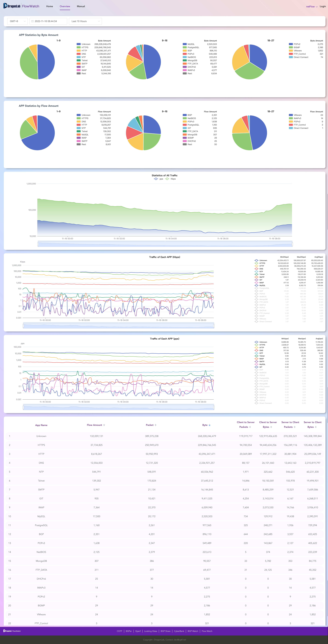Click the footer DragonLab FlowWatch logo
The height and width of the screenshot is (644, 328).
coord(12,631)
